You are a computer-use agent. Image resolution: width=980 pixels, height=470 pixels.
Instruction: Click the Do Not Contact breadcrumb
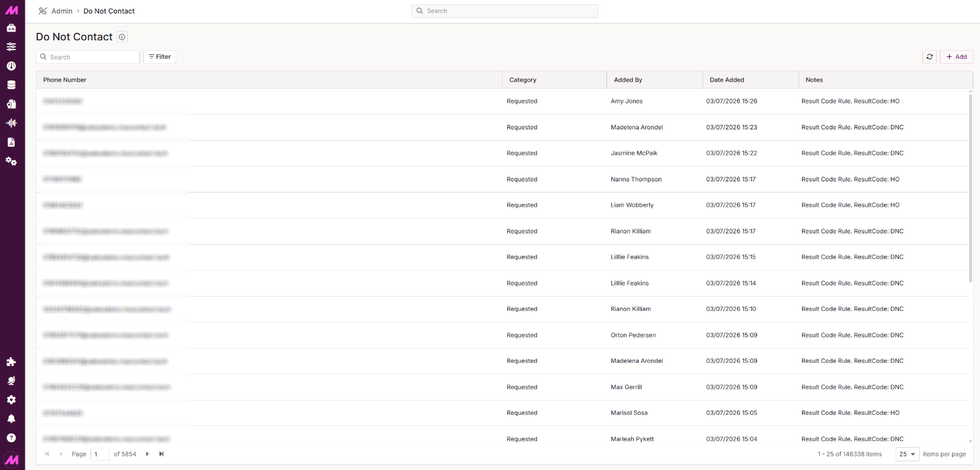109,11
